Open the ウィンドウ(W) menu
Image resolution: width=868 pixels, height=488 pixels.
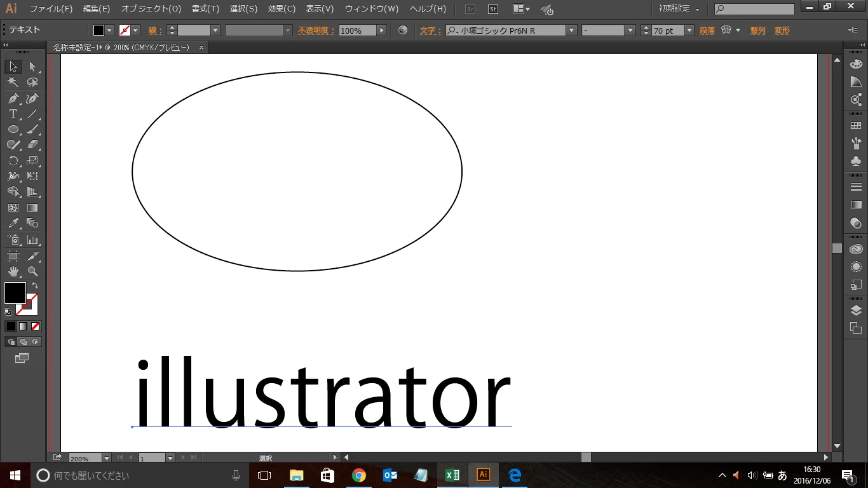(372, 9)
